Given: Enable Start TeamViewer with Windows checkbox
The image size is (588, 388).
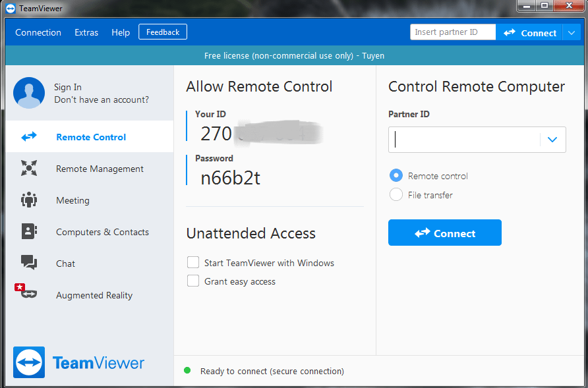Looking at the screenshot, I should pyautogui.click(x=193, y=262).
